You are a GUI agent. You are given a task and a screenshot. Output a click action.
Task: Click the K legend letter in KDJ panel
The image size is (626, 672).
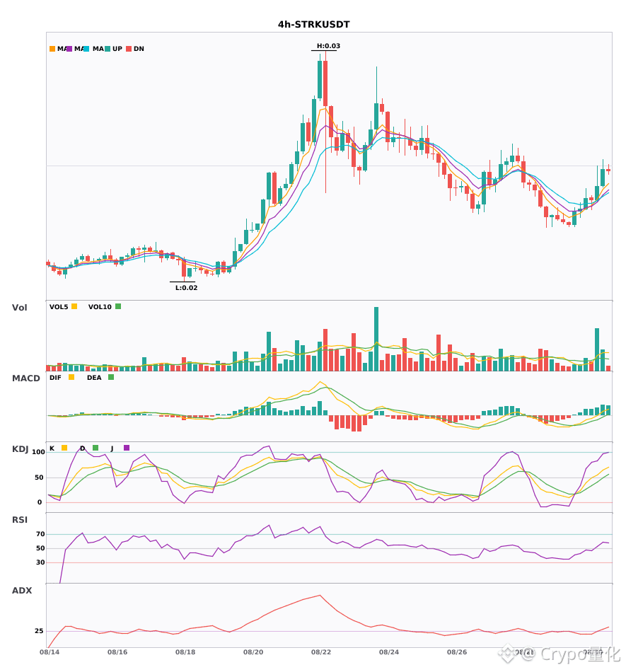point(52,448)
